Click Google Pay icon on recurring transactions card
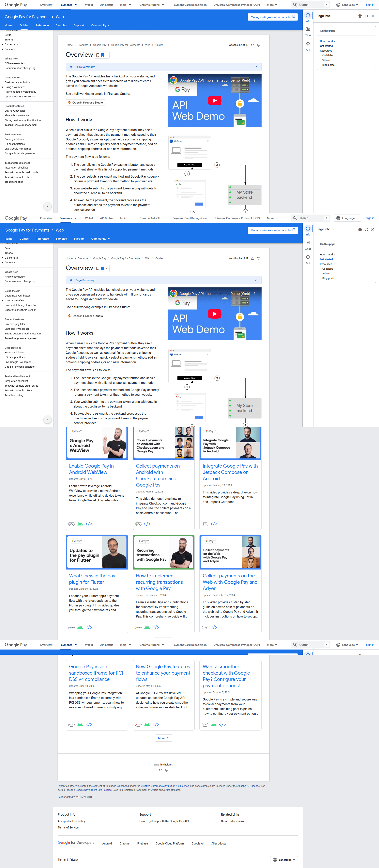The height and width of the screenshot is (868, 379). pos(138,627)
